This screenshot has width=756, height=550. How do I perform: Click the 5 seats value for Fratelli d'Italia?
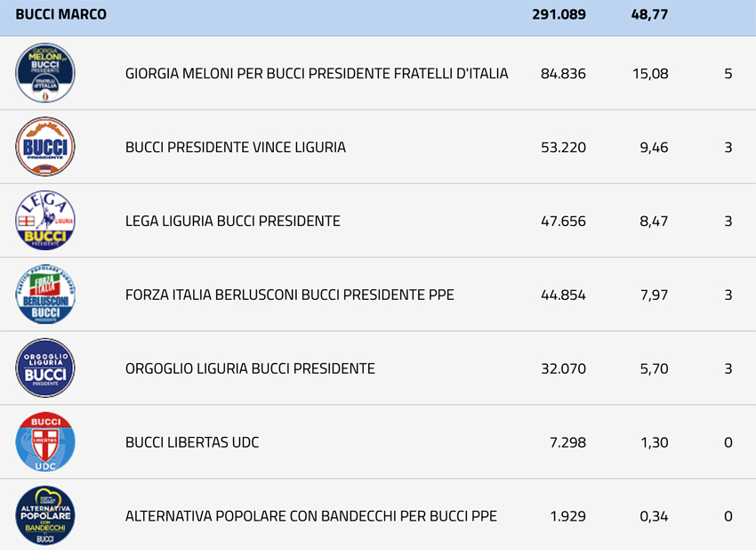click(x=728, y=73)
